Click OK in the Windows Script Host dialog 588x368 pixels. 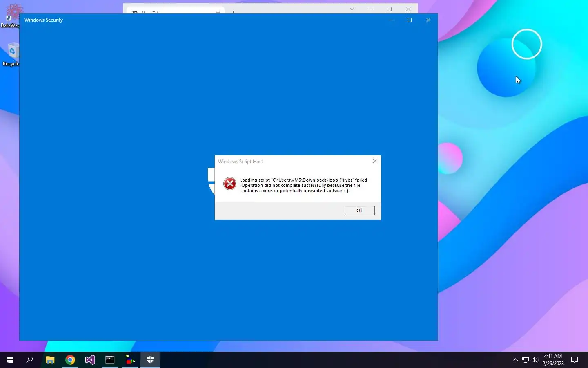coord(359,211)
